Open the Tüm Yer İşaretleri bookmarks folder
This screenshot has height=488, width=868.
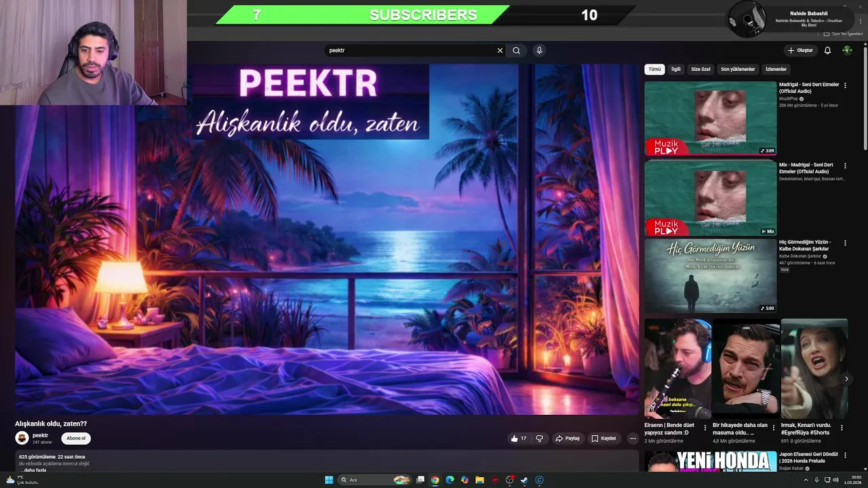pos(844,34)
